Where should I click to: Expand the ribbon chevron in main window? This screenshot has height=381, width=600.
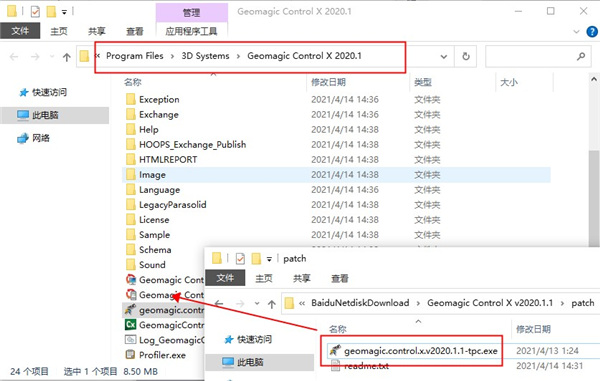[x=576, y=32]
